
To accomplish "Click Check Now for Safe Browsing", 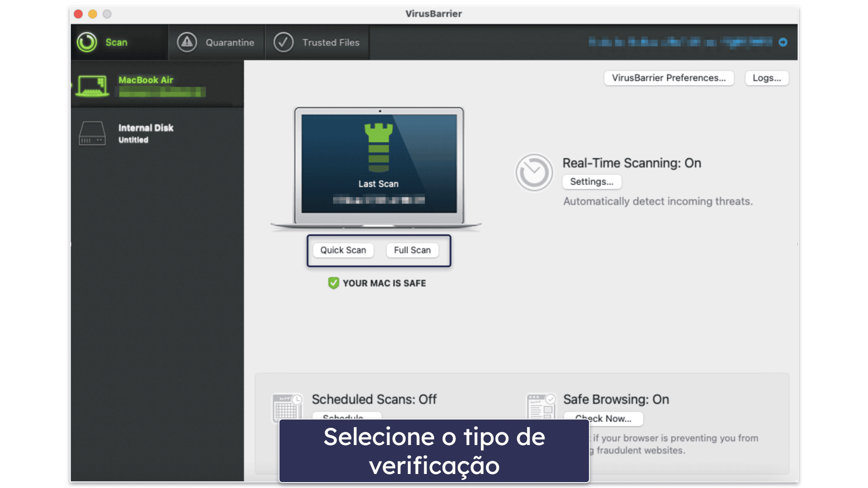I will pyautogui.click(x=603, y=418).
